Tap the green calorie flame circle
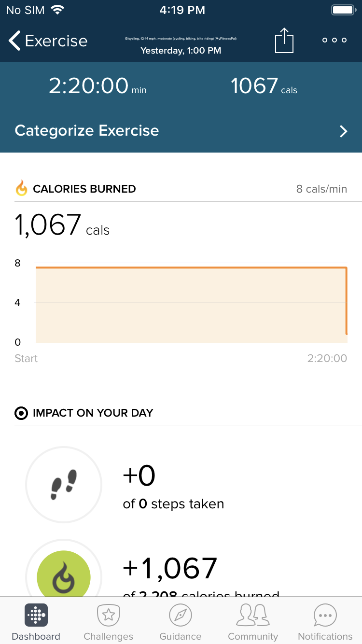Viewport: 362px width, 644px height. pyautogui.click(x=64, y=577)
